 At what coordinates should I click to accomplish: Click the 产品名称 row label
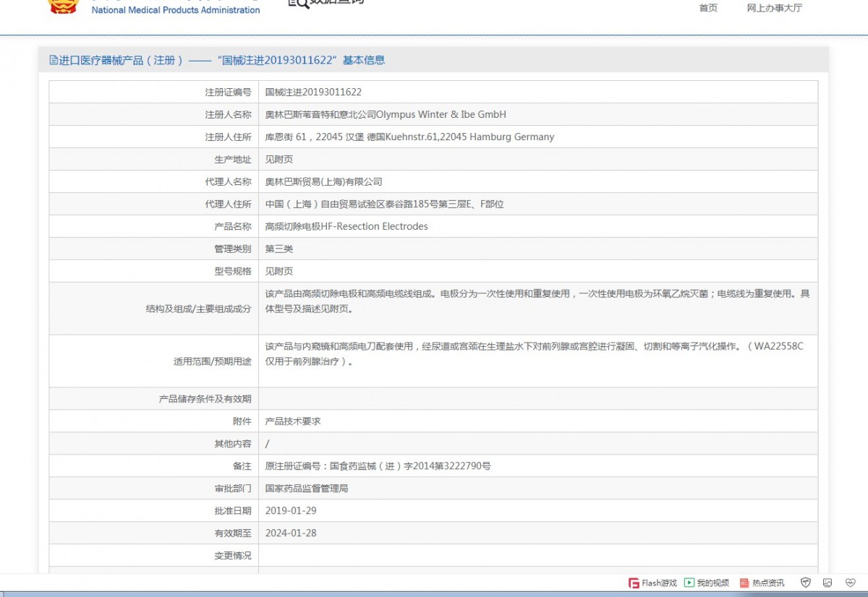[x=233, y=226]
